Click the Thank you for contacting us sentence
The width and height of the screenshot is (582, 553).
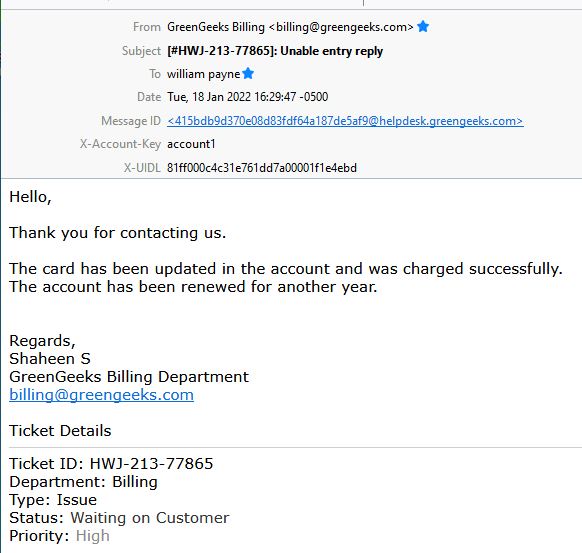point(118,233)
